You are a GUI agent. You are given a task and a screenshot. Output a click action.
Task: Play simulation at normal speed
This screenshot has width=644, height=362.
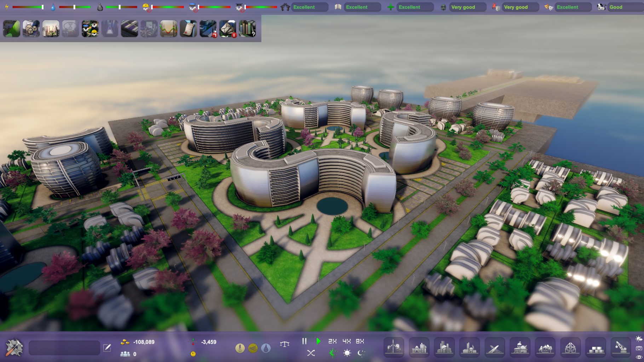click(x=318, y=341)
